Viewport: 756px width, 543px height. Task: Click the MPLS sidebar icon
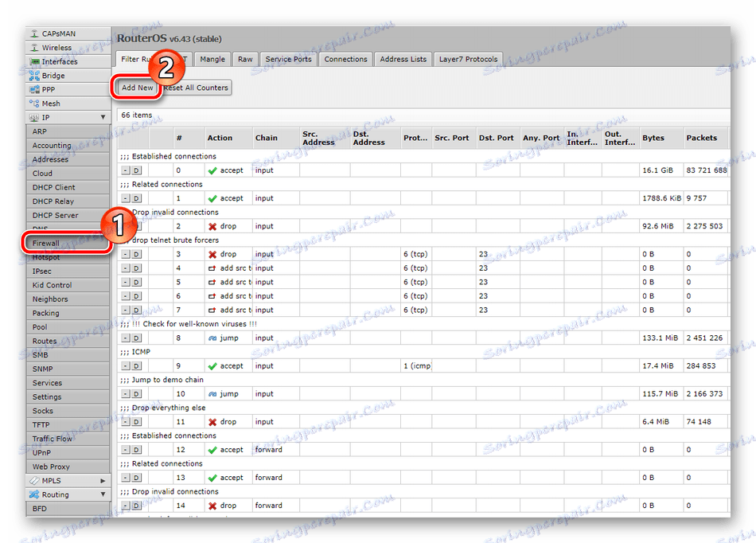34,481
